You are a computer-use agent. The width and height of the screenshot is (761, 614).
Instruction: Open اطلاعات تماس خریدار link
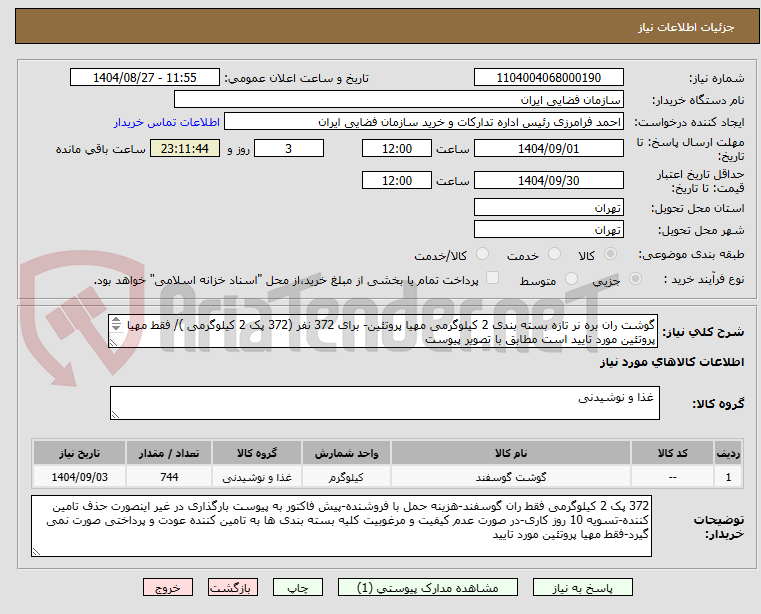(x=167, y=122)
